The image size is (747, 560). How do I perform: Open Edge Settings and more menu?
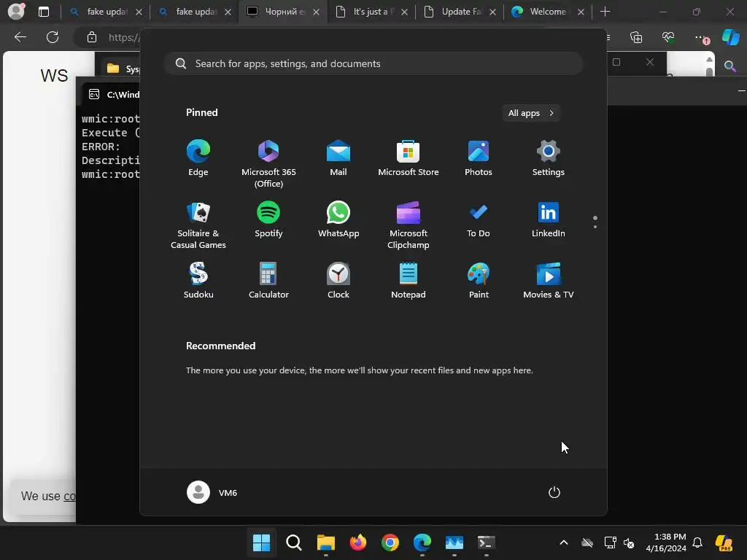point(700,37)
